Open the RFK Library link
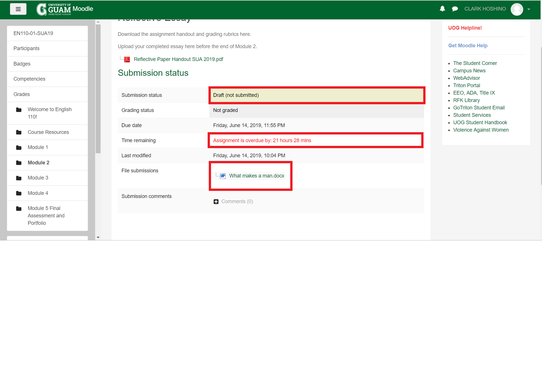 pyautogui.click(x=466, y=100)
